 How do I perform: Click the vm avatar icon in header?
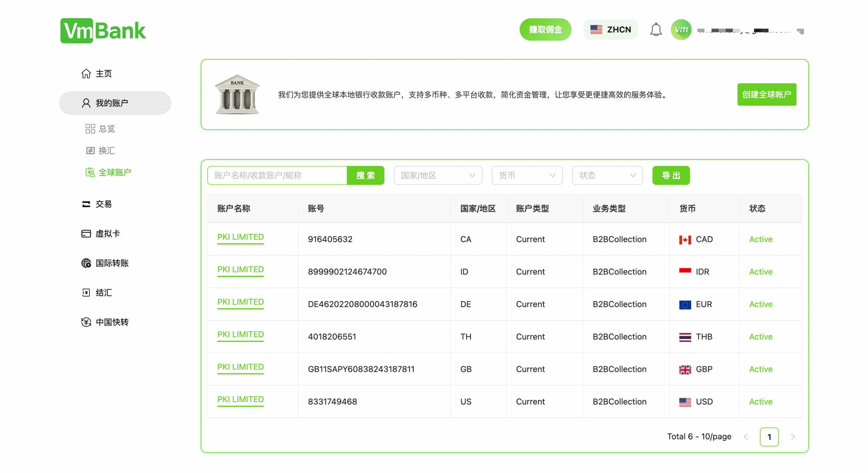681,29
